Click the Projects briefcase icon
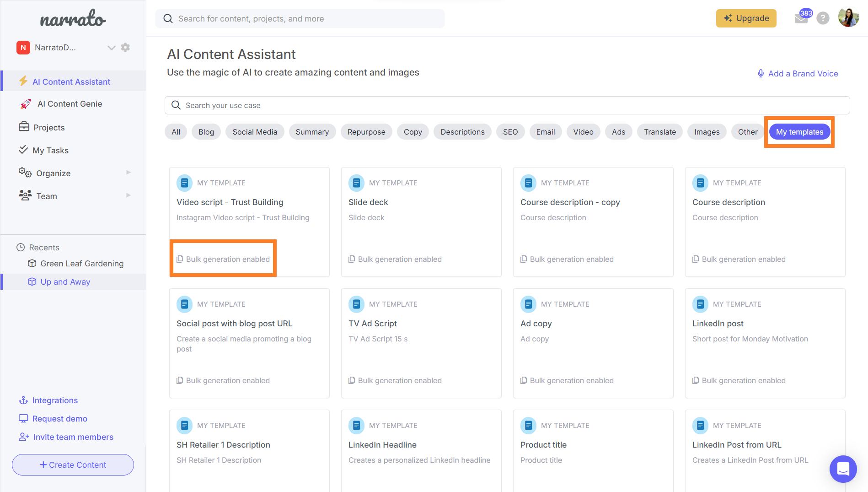This screenshot has width=868, height=492. (24, 126)
